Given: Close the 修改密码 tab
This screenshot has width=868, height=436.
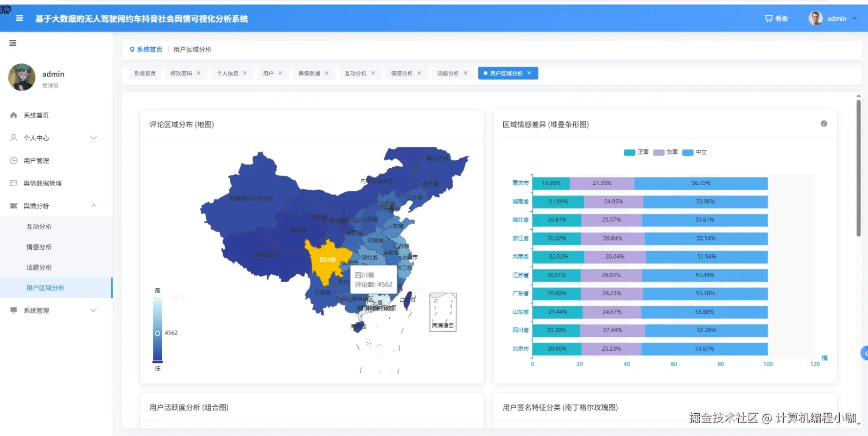Looking at the screenshot, I should point(199,73).
